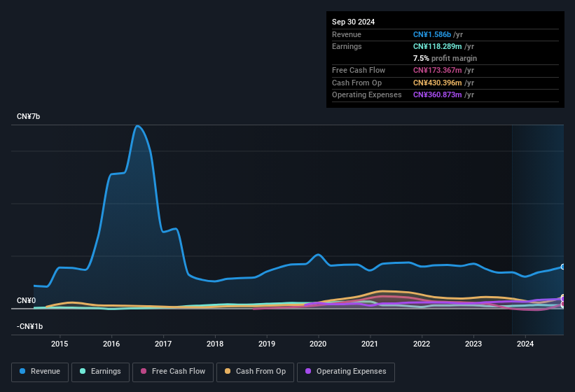Toggle the Free Cash Flow legend button

pos(173,372)
